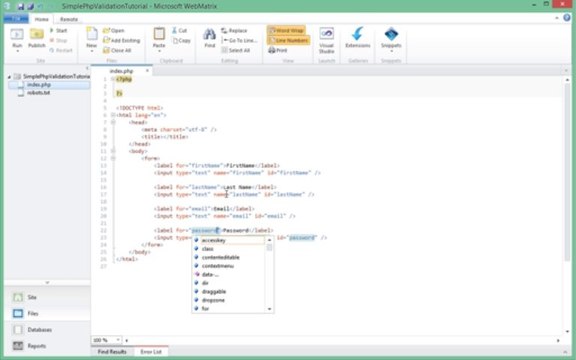Screen dimensions: 576x360
Task: Click the Open file icon
Action: pos(107,30)
